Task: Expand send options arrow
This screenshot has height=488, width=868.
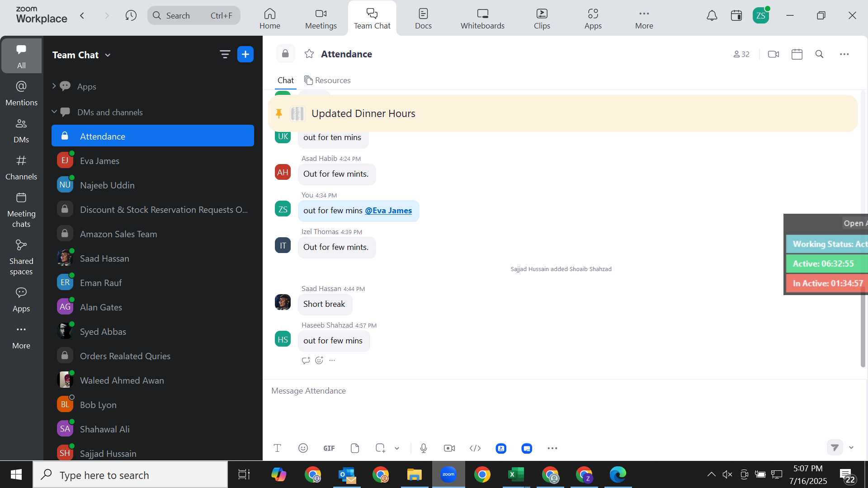Action: point(851,447)
